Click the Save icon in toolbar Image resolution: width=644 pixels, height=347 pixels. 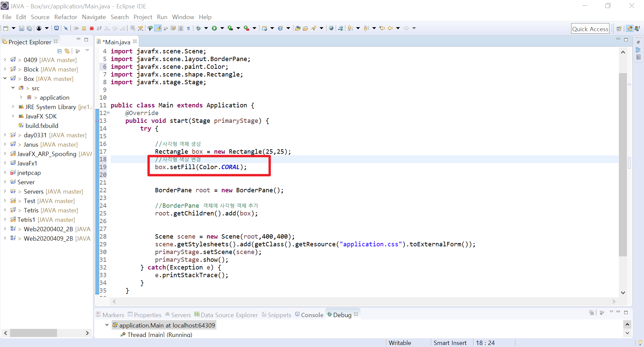[x=21, y=29]
